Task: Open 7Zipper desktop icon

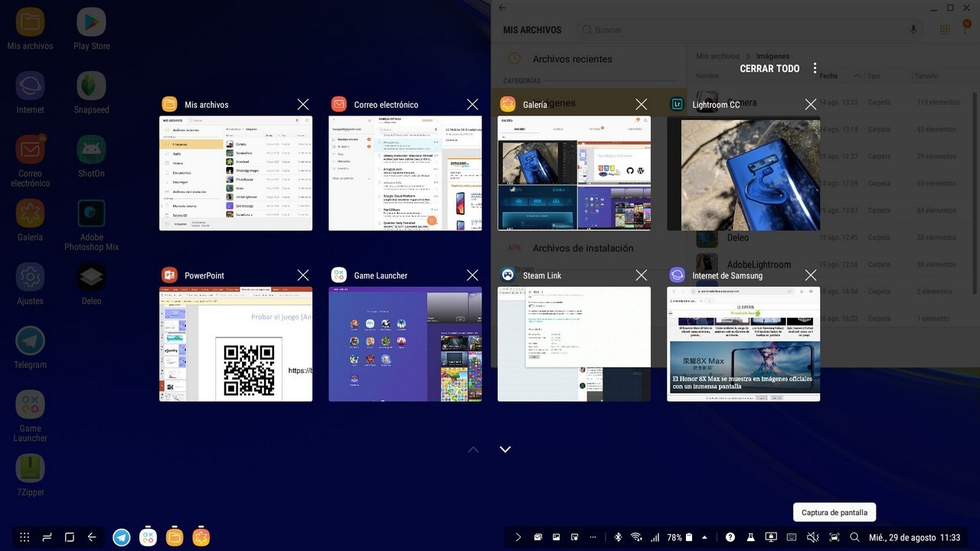Action: (30, 475)
